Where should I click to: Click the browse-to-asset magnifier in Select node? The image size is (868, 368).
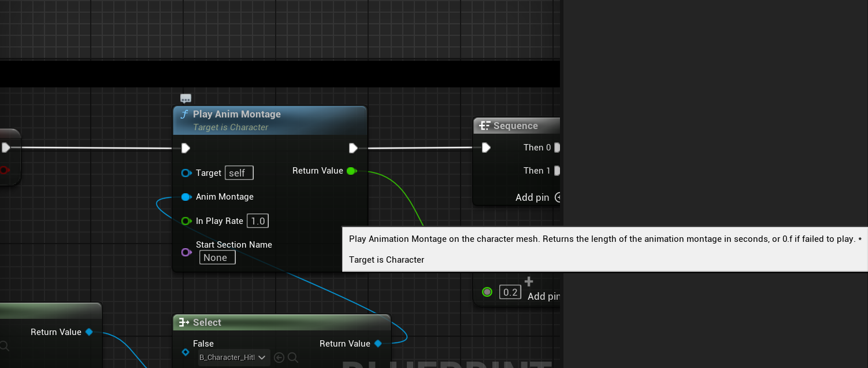click(x=293, y=358)
